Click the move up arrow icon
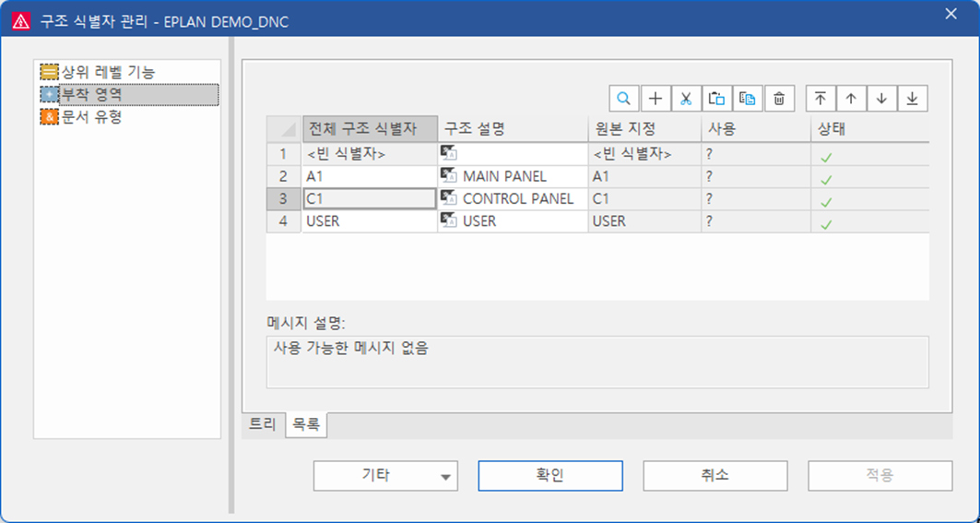The height and width of the screenshot is (523, 980). tap(851, 99)
